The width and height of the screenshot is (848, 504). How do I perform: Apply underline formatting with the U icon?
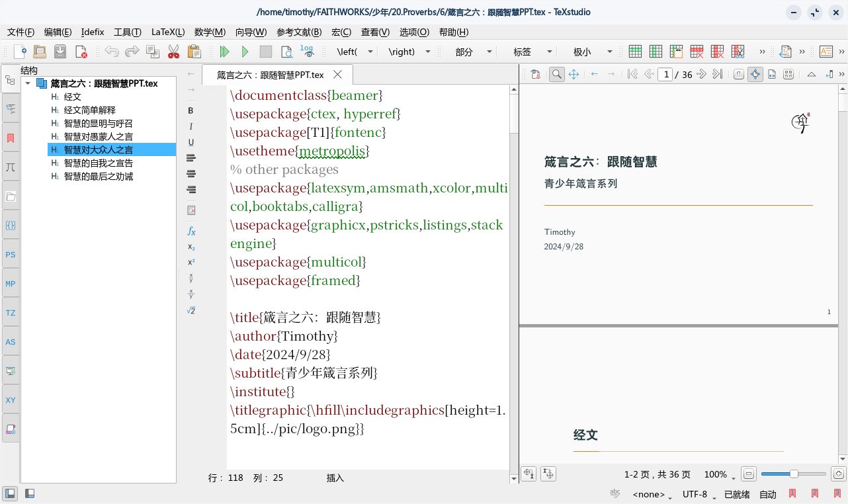[x=191, y=142]
